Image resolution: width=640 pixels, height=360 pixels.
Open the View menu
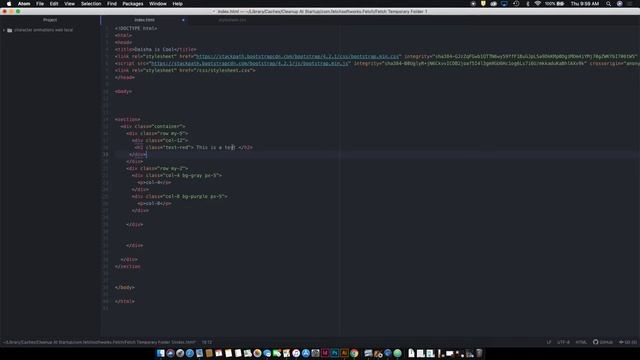[x=69, y=4]
